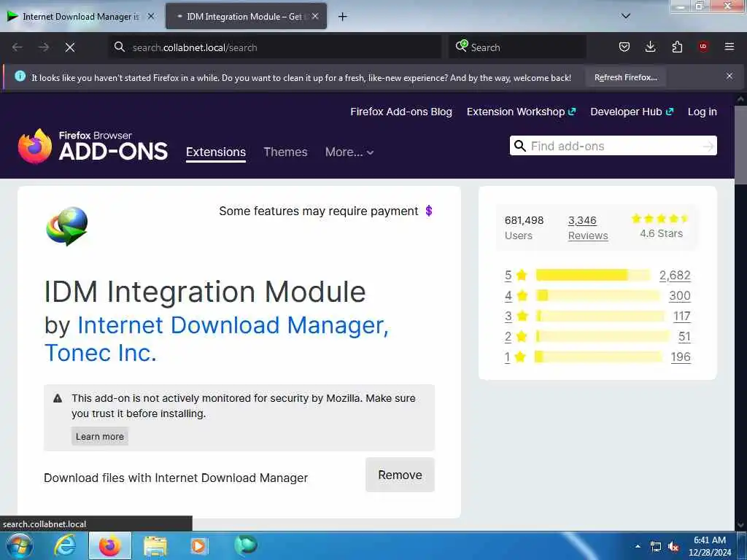Open the Developer Hub link

pos(632,112)
